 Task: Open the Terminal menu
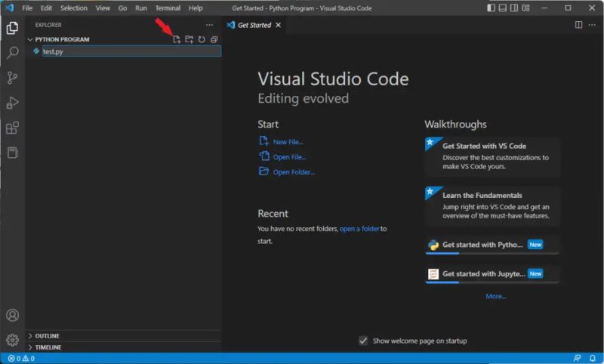tap(168, 8)
